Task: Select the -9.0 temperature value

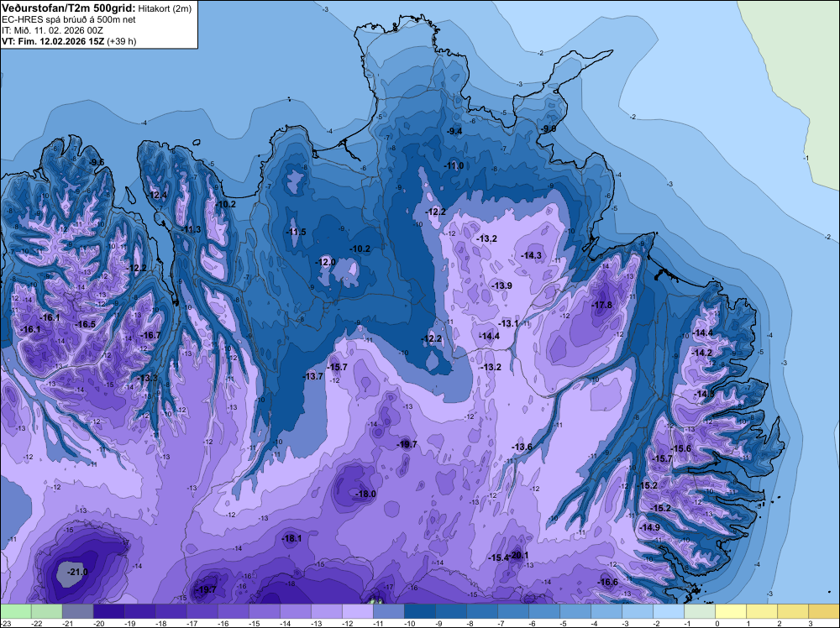Action: 549,129
